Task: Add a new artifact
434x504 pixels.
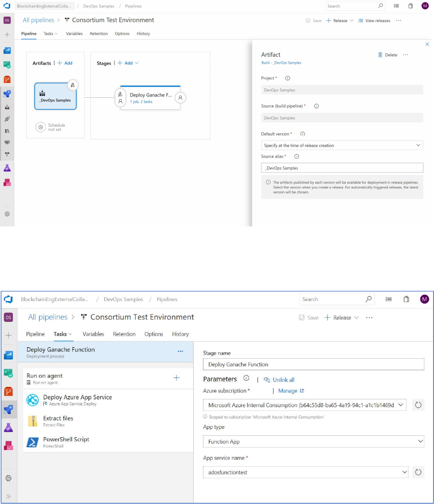Action: (65, 63)
